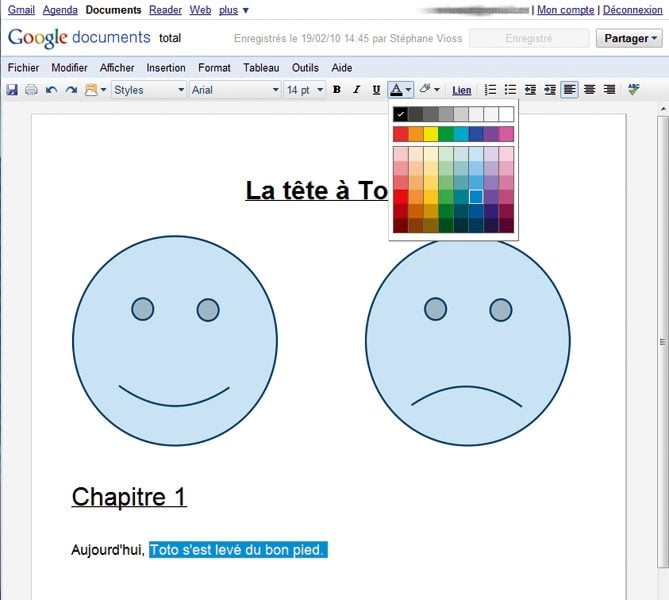Click the sad smiley face drawing

coord(467,341)
